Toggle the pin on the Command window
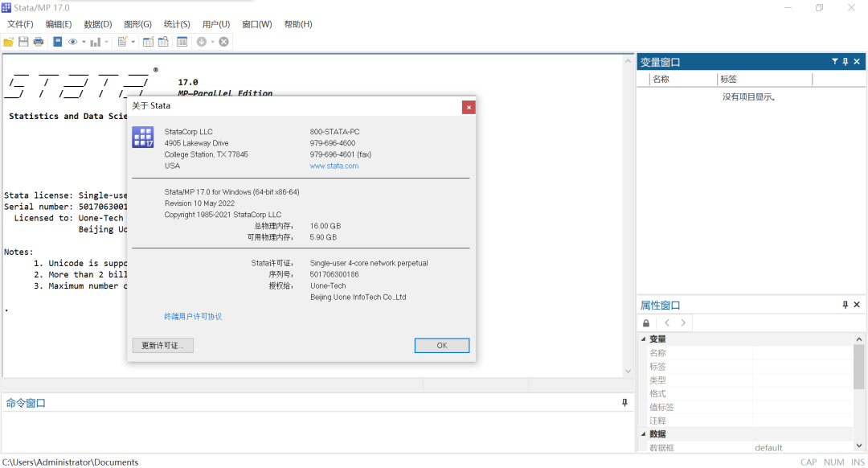Screen dimensions: 868x468 [x=625, y=402]
